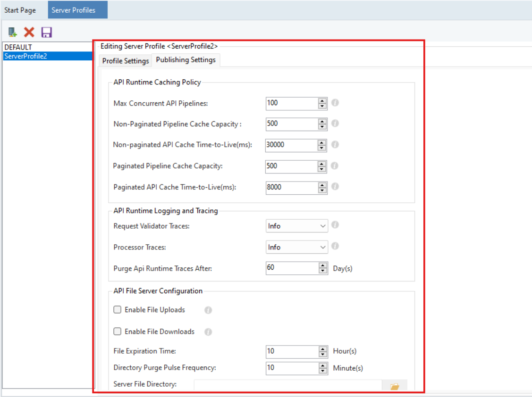Click info icon beside Max Concurrent API Pipelines
Screen dimensions: 532x397
click(x=335, y=103)
